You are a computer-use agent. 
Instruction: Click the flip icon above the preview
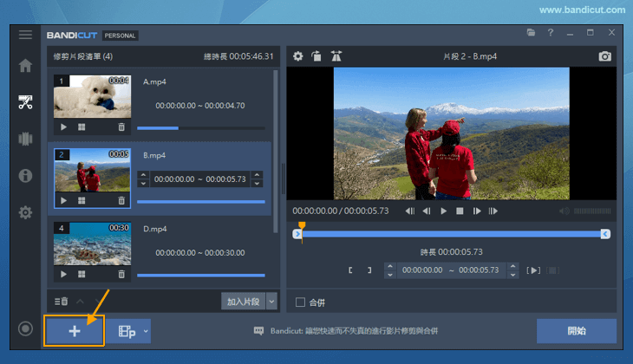point(336,56)
